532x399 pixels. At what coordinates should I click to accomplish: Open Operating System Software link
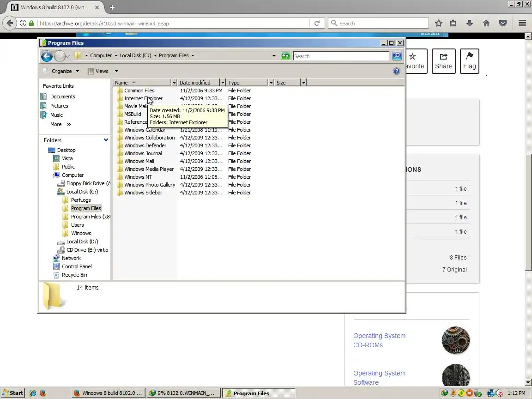pyautogui.click(x=379, y=378)
